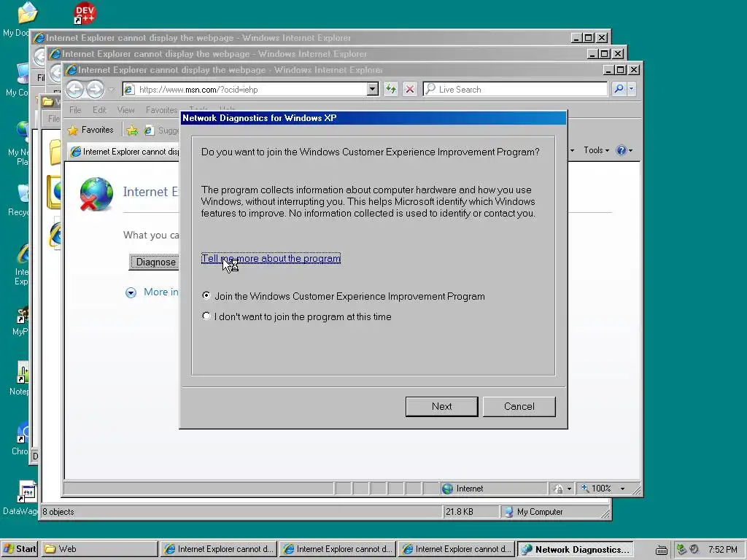Click the Favorites star button
This screenshot has width=747, height=560.
(x=90, y=130)
